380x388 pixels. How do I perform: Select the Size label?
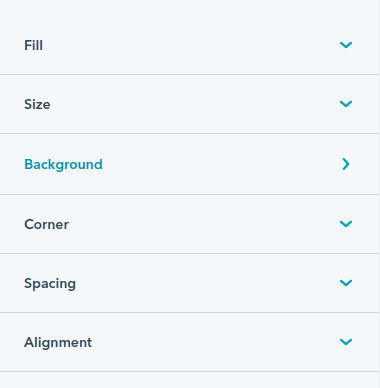coord(37,104)
